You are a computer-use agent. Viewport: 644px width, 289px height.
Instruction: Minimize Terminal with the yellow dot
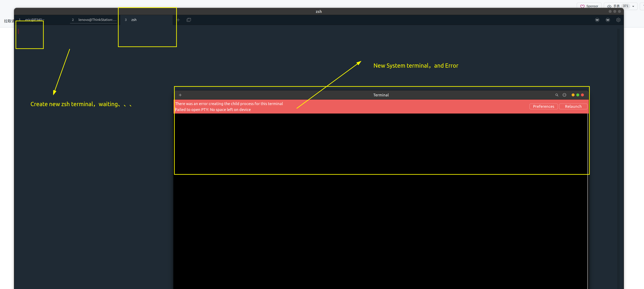click(x=573, y=95)
